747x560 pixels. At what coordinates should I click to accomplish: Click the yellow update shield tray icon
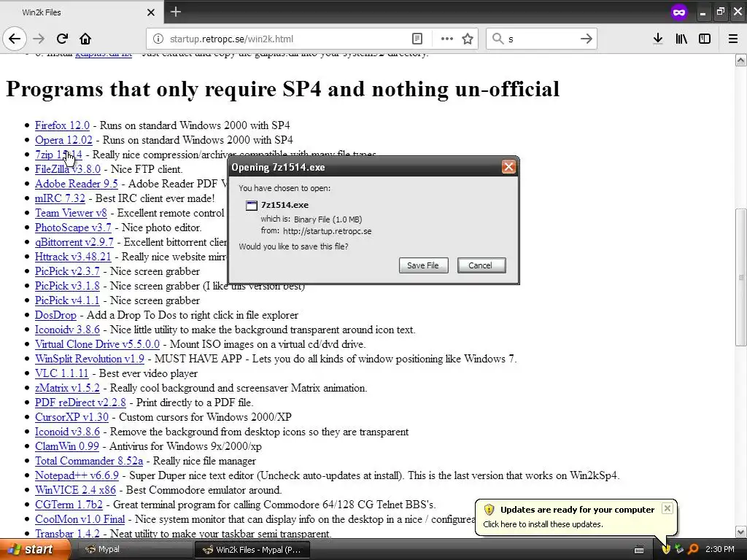[666, 550]
